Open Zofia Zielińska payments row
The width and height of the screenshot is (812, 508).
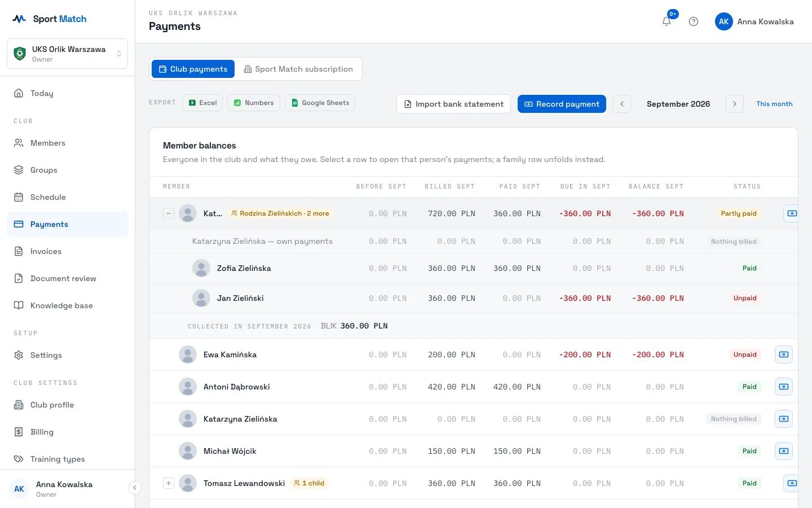[474, 268]
